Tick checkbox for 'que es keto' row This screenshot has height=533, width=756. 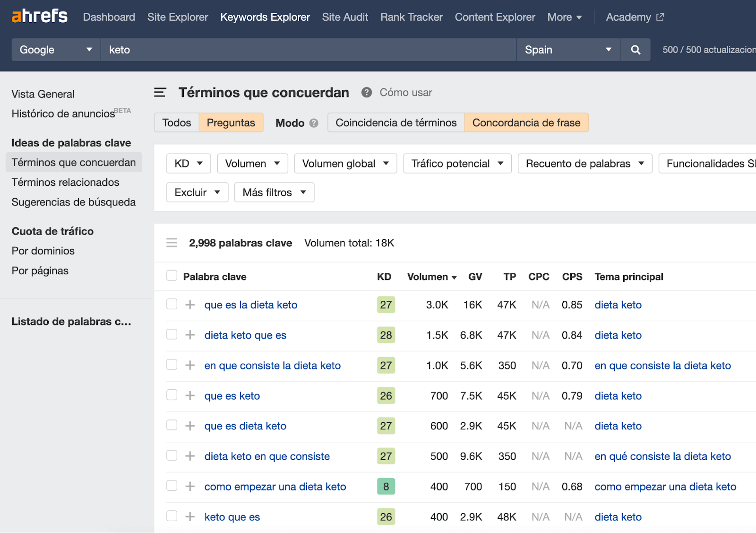[x=172, y=395]
